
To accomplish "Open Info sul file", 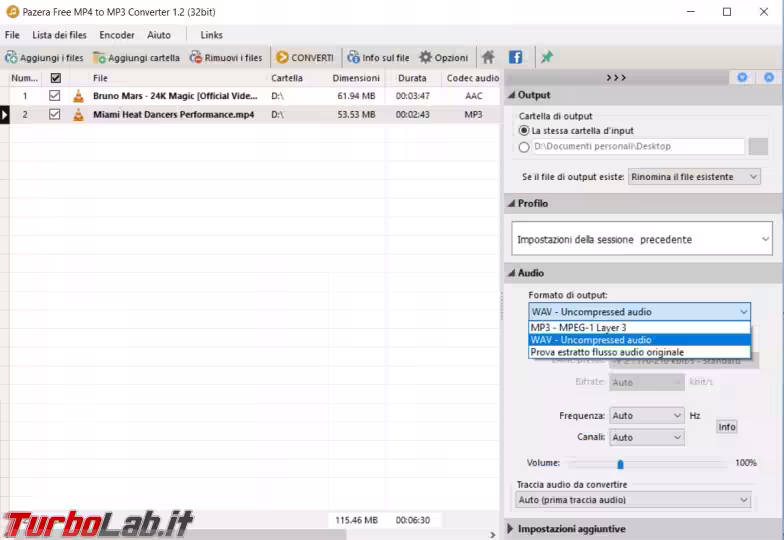I will [378, 58].
